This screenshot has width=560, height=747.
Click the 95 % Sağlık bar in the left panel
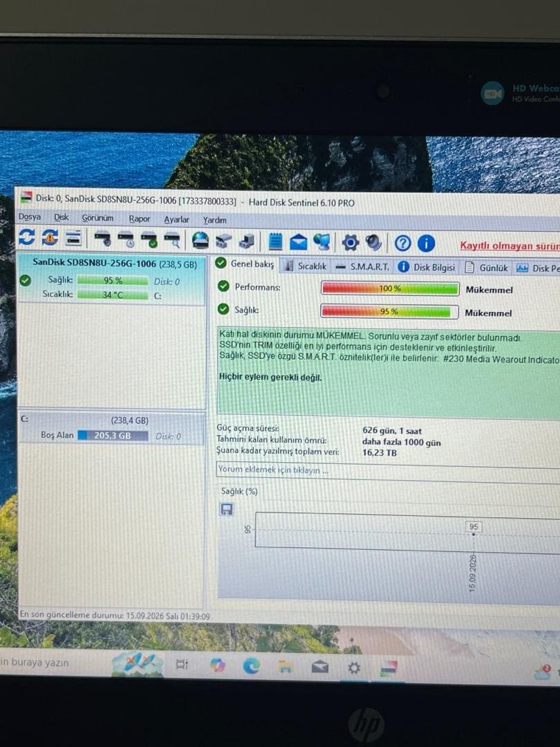pos(113,281)
